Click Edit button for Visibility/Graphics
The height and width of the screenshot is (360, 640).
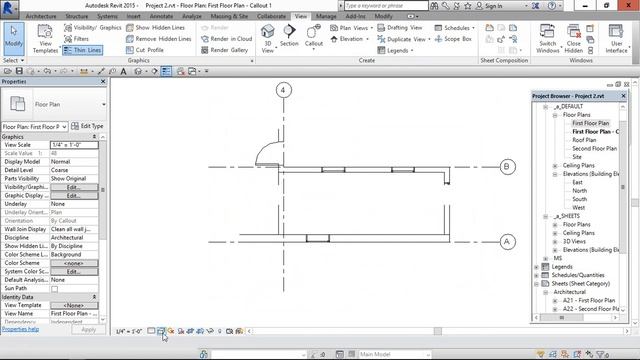(x=74, y=187)
